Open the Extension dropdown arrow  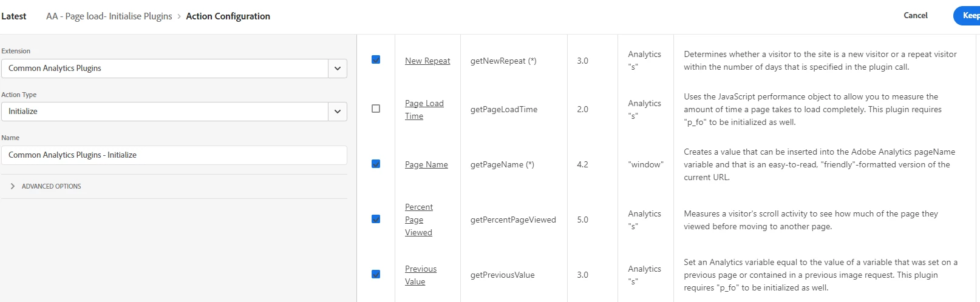(338, 69)
